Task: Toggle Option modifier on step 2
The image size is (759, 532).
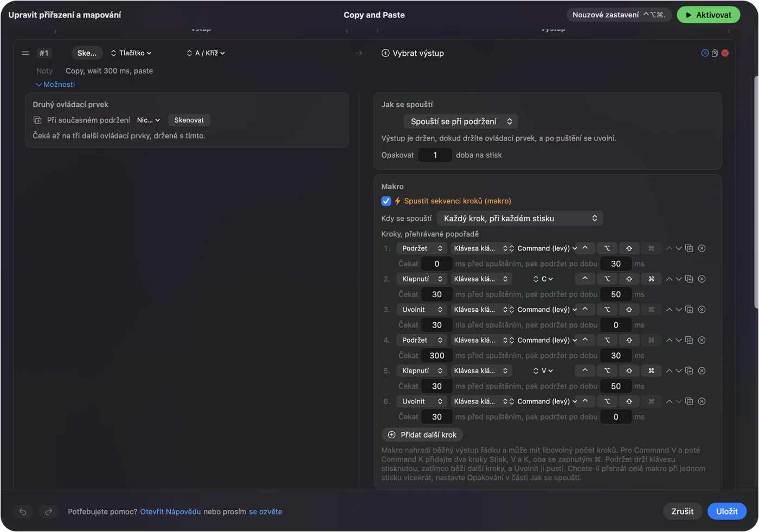Action: [607, 279]
